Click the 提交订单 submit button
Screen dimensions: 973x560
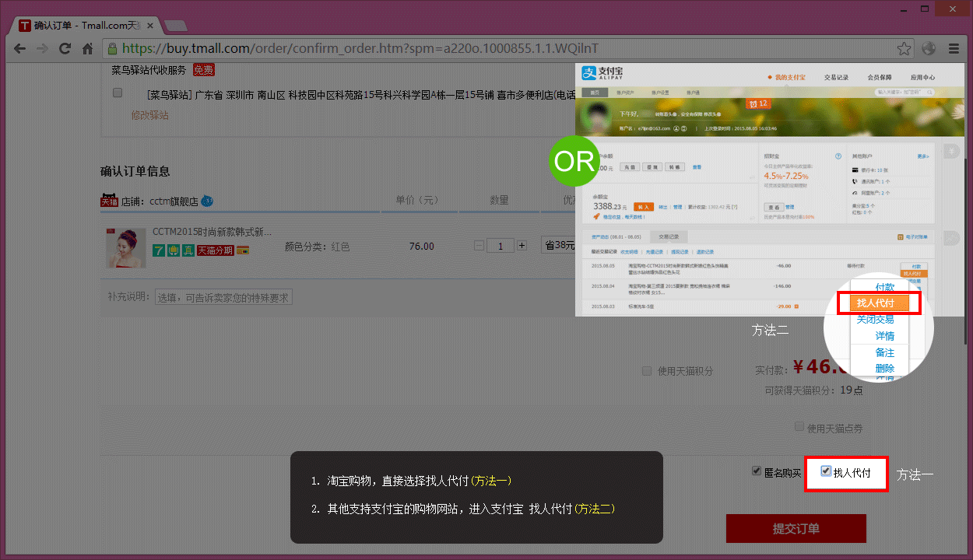(796, 529)
